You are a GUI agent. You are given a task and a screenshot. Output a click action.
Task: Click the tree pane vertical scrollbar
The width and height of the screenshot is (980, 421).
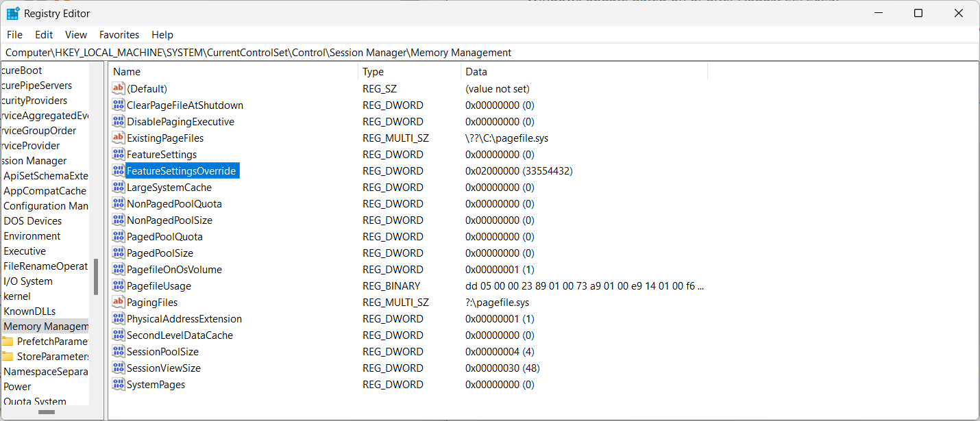(96, 277)
